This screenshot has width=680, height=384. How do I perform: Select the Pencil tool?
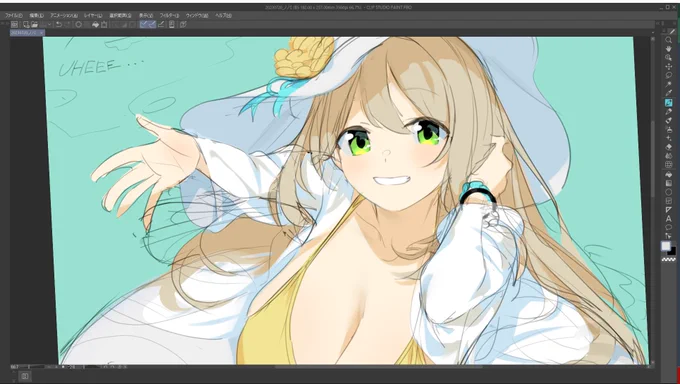coord(668,112)
